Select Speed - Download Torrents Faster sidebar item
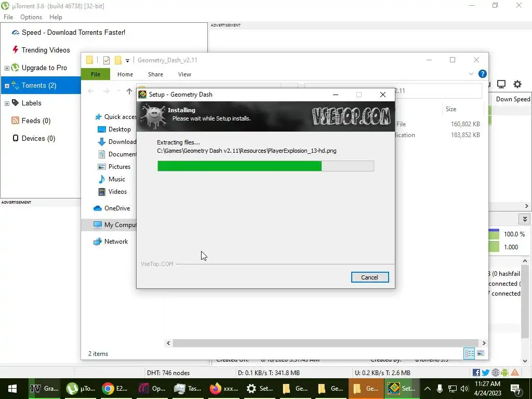The image size is (532, 399). [73, 32]
